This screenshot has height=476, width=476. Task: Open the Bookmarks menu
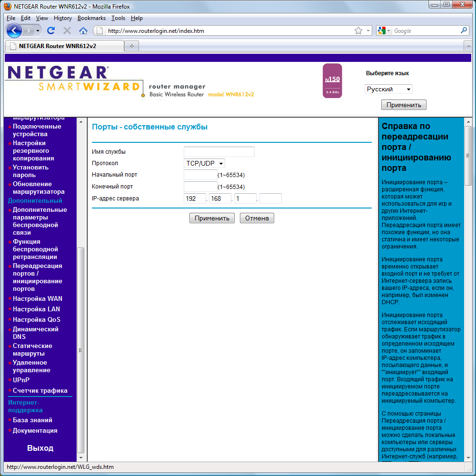(91, 18)
